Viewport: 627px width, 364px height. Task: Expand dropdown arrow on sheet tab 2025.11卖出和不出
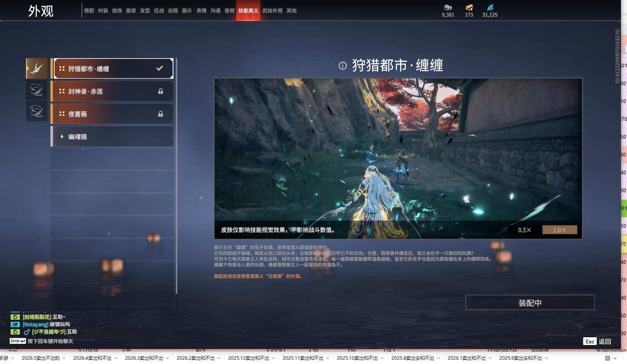coord(328,358)
